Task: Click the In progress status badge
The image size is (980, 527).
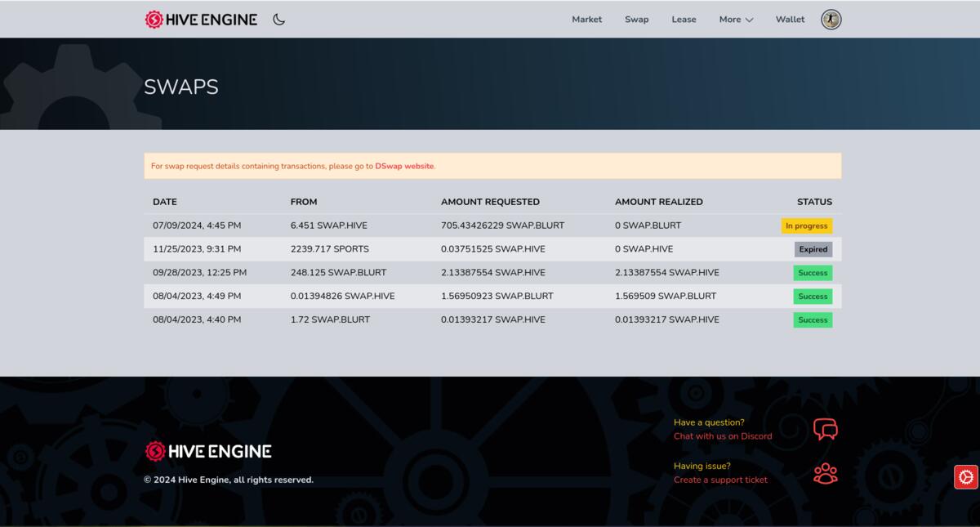Action: [x=806, y=226]
